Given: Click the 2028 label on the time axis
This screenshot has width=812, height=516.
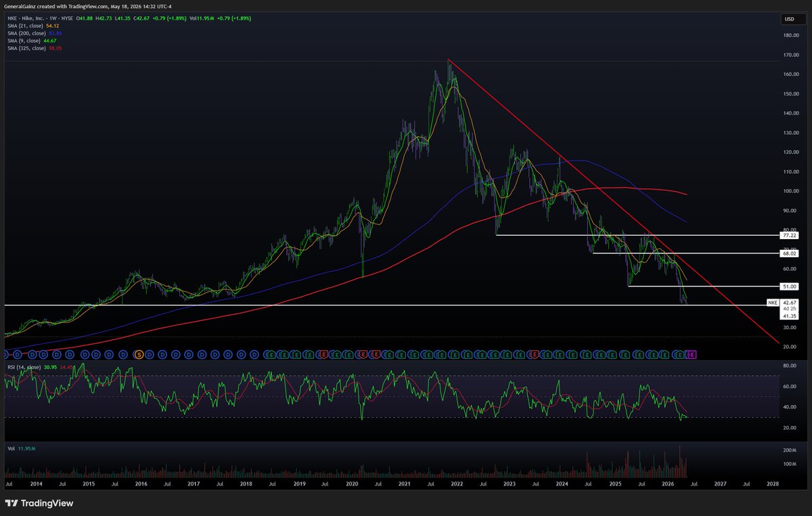Looking at the screenshot, I should click(x=772, y=484).
